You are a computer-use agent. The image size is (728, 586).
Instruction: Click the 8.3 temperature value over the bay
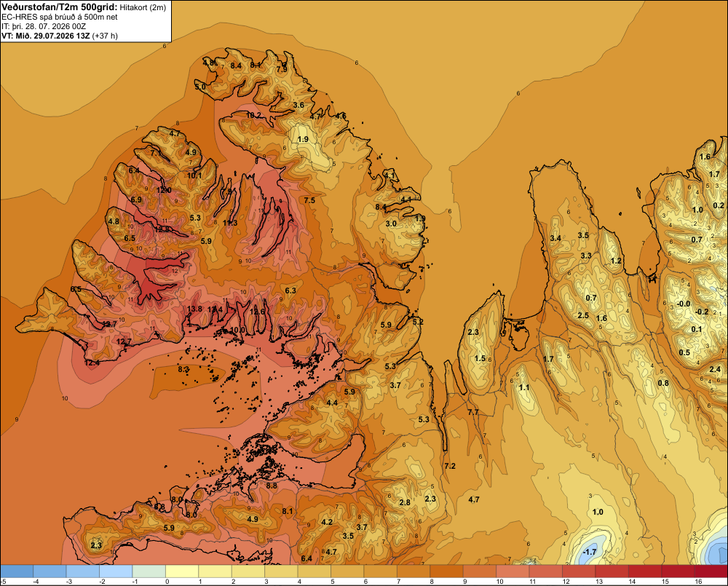[183, 370]
